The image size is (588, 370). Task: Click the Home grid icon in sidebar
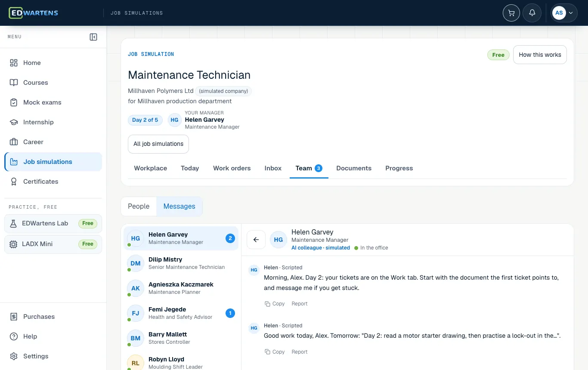[14, 63]
